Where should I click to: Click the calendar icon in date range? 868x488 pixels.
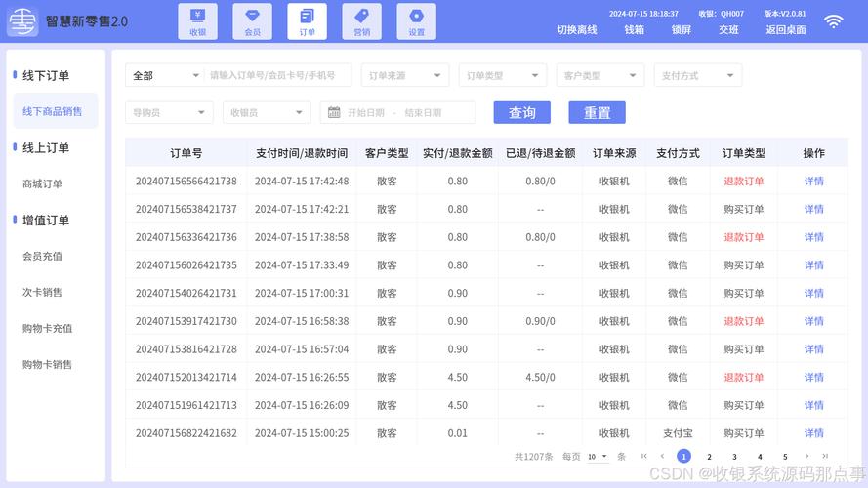334,112
